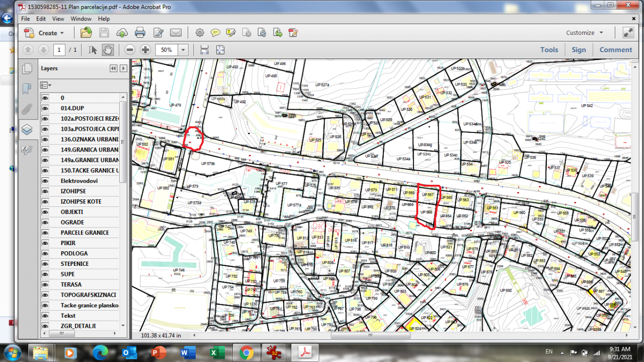
Task: Click the page number input field
Action: click(60, 49)
